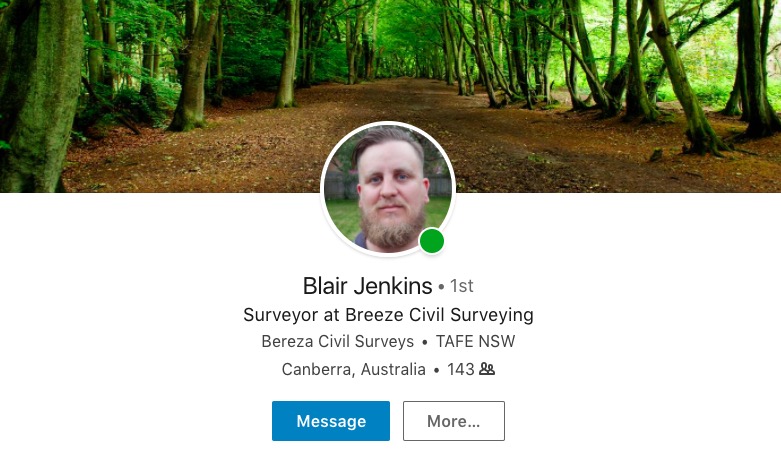The width and height of the screenshot is (781, 465).
Task: Click the 1st degree connection badge
Action: click(x=462, y=286)
